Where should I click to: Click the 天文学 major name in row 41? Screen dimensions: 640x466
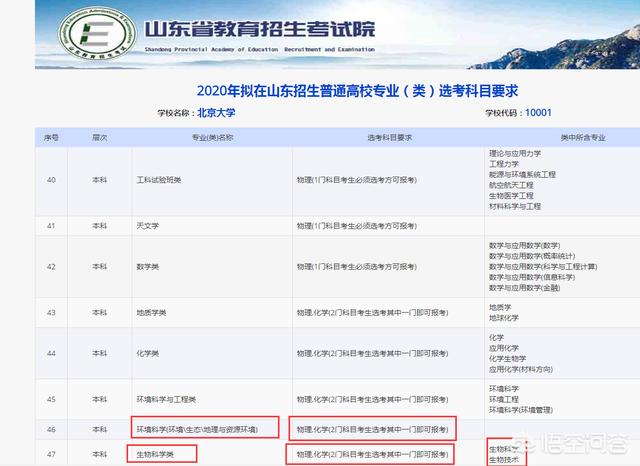pos(147,225)
